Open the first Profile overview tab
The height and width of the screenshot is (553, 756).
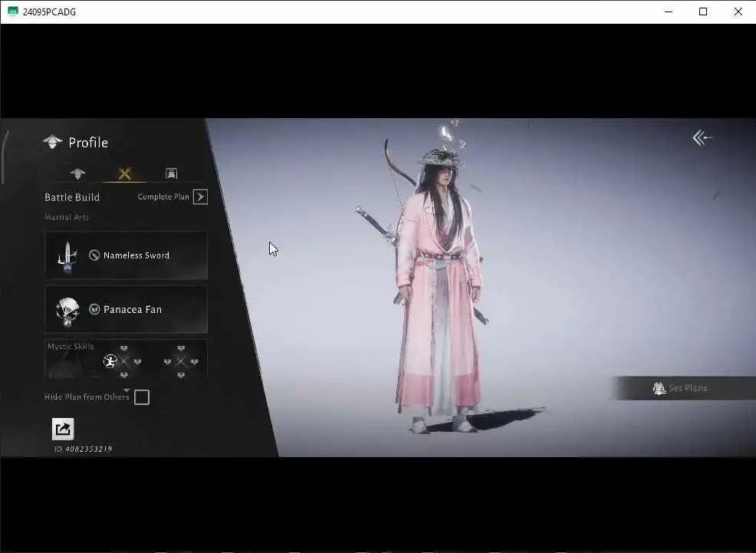click(x=77, y=173)
